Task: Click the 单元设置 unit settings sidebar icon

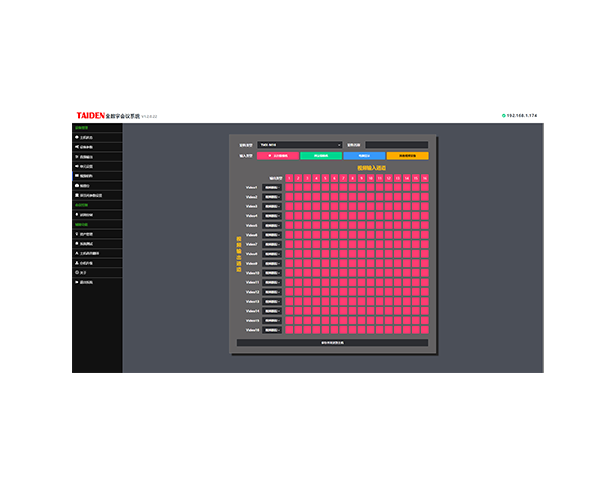Action: tap(77, 167)
